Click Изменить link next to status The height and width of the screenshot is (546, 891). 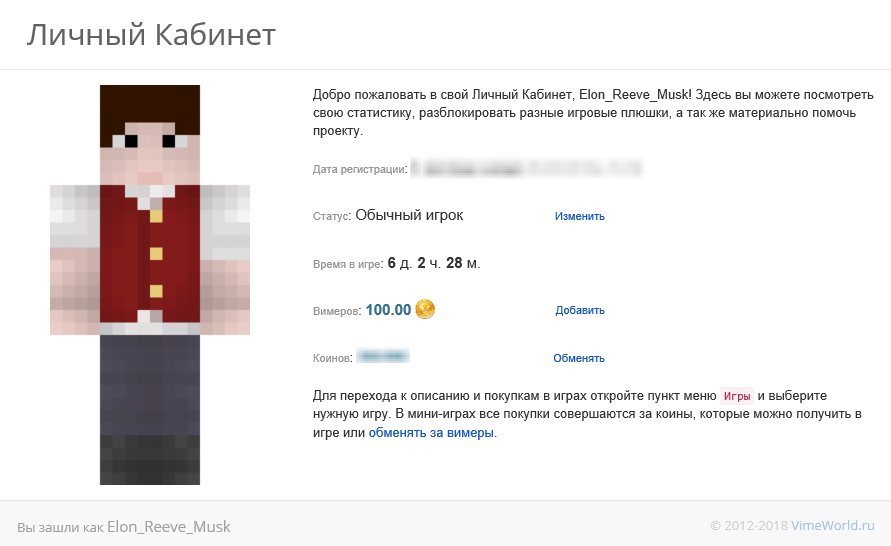coord(580,216)
